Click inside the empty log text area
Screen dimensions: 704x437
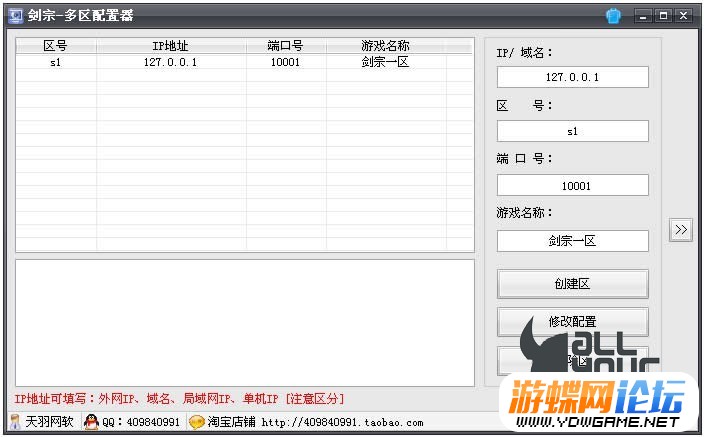[245, 322]
